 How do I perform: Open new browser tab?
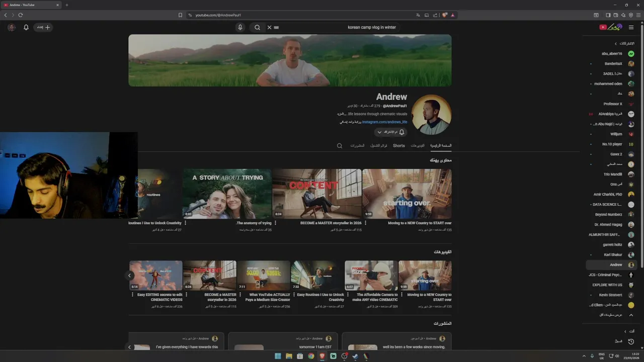pyautogui.click(x=66, y=5)
